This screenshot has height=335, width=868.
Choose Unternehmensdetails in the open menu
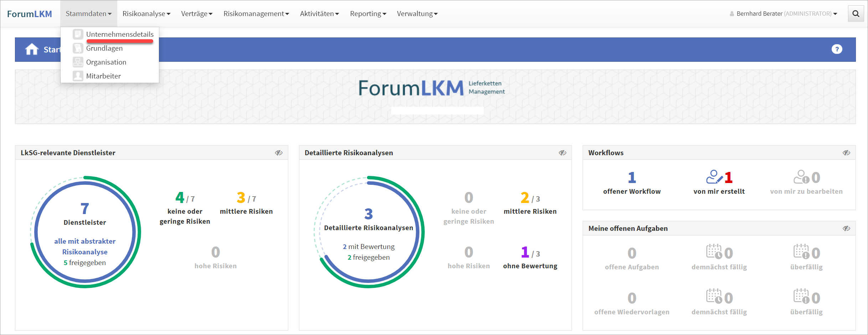pos(120,34)
